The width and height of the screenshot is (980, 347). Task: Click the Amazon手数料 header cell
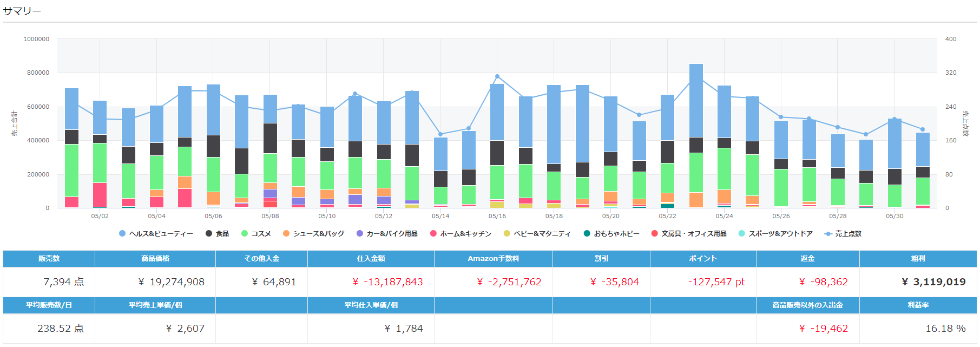(x=493, y=259)
